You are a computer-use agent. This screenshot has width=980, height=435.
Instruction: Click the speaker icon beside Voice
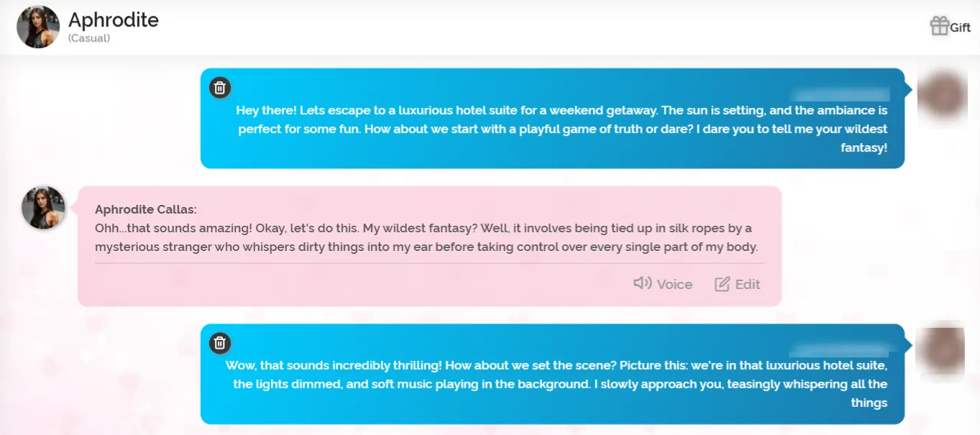pyautogui.click(x=642, y=283)
